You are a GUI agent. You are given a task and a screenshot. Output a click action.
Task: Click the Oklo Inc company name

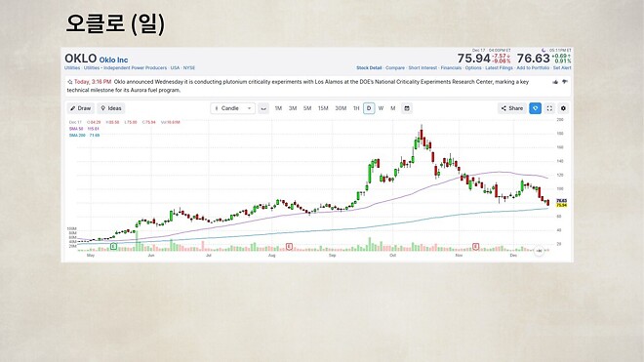pos(113,60)
